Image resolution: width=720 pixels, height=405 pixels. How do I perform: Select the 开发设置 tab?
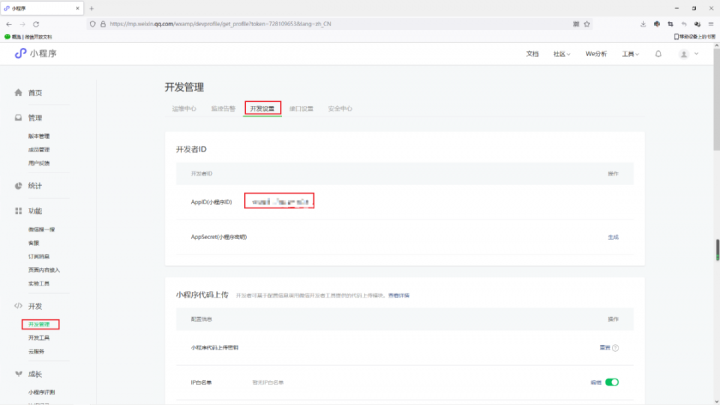tap(262, 109)
